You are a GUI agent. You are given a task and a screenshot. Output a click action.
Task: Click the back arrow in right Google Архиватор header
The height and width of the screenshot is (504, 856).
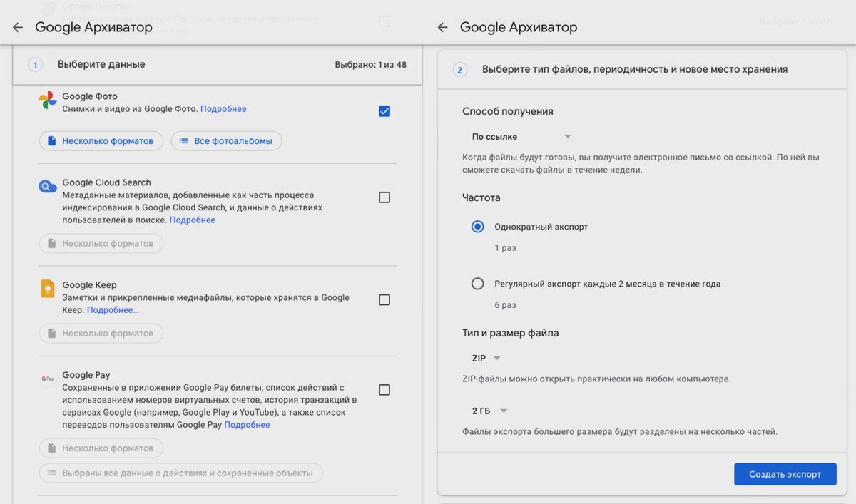pos(442,27)
